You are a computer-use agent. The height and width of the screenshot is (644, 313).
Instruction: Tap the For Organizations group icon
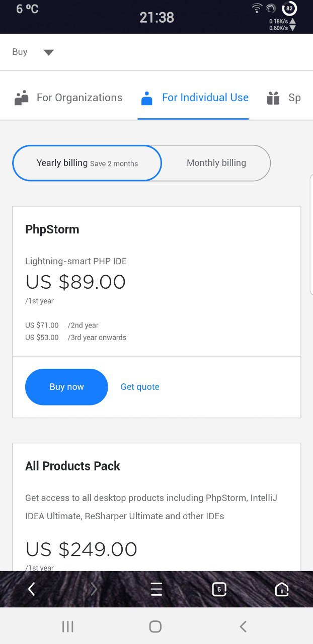click(22, 98)
